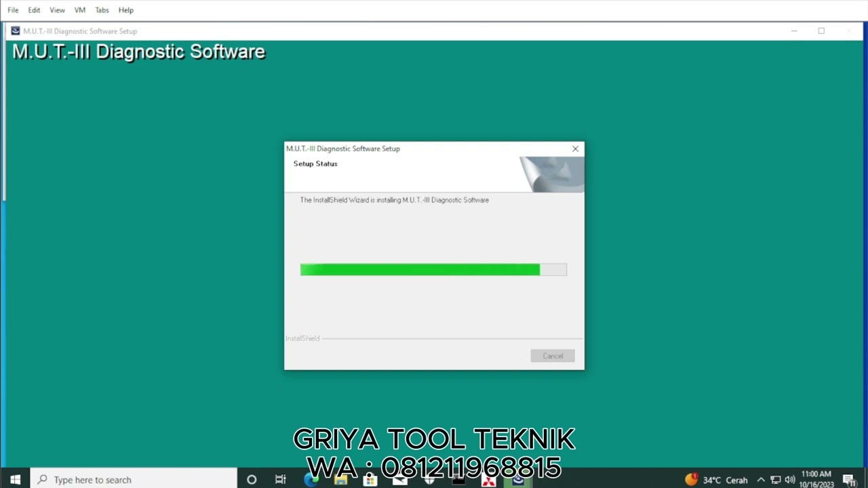Open the weather widget showing 34°C Cerah

point(716,480)
